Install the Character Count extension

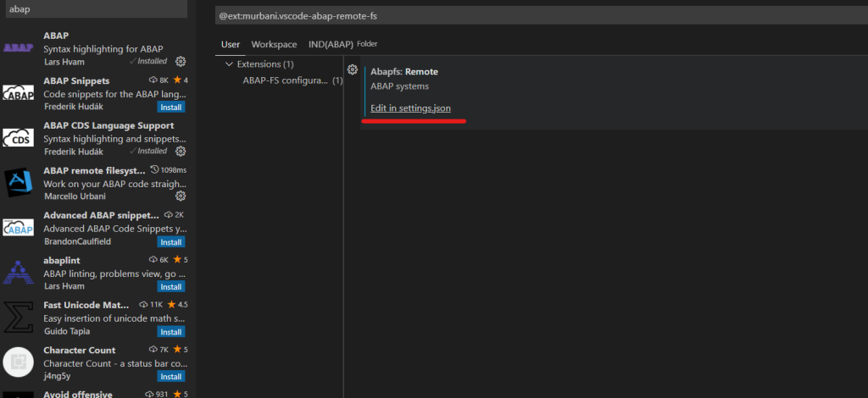pos(171,377)
